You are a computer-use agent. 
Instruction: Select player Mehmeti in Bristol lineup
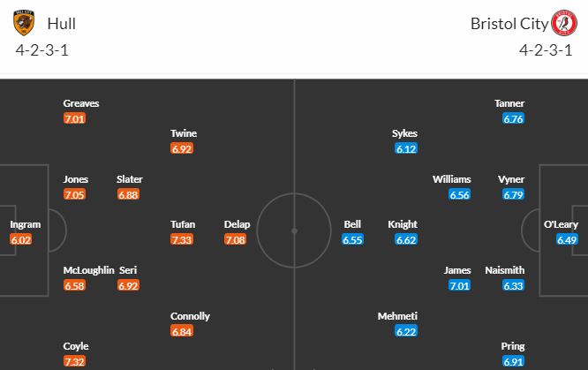pos(397,316)
